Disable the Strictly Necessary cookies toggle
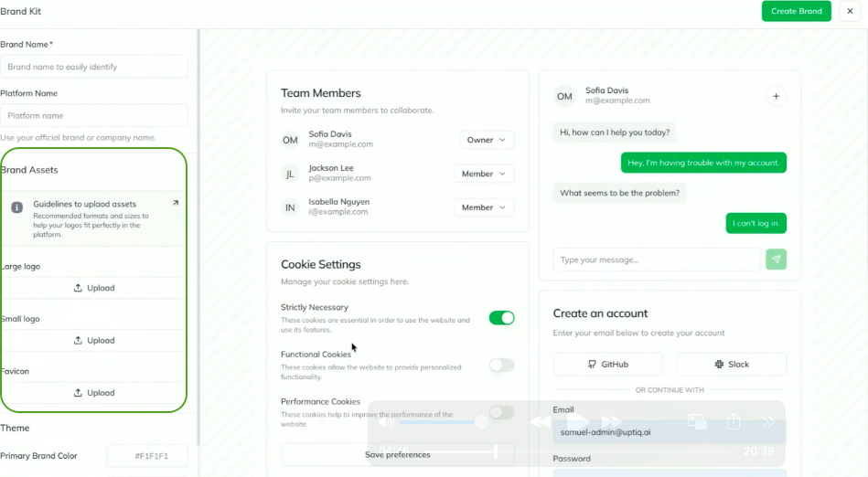This screenshot has width=868, height=477. pos(501,318)
